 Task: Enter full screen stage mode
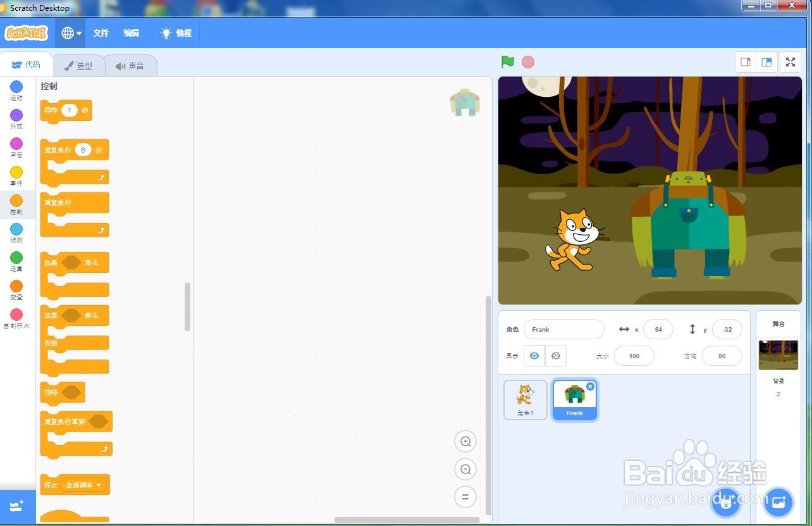(x=790, y=62)
